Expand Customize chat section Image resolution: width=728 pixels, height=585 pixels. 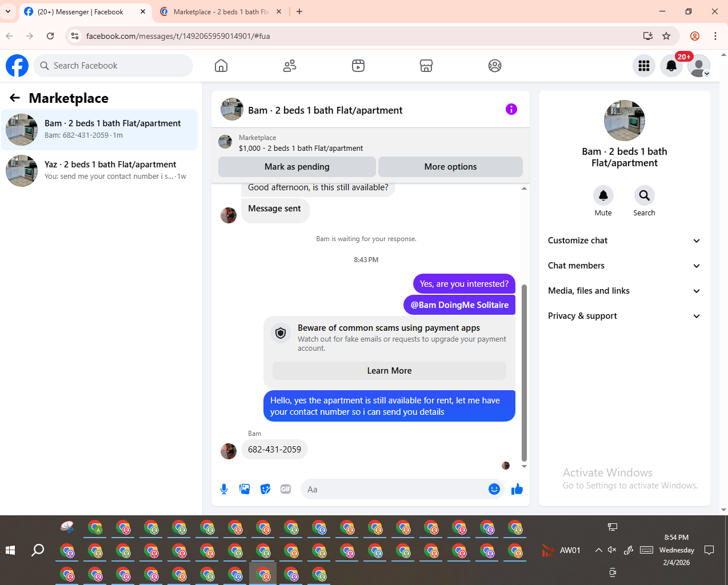pyautogui.click(x=625, y=241)
